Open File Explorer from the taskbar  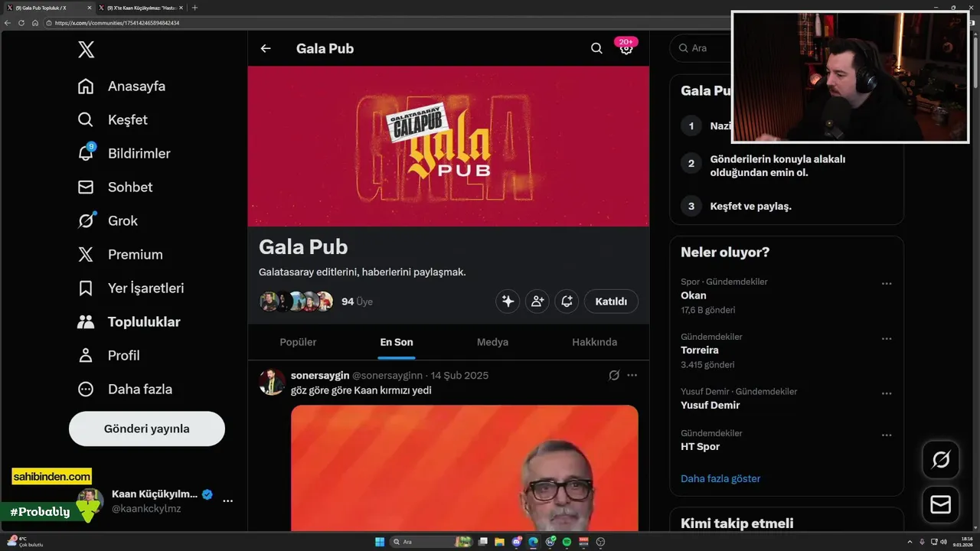[x=500, y=542]
